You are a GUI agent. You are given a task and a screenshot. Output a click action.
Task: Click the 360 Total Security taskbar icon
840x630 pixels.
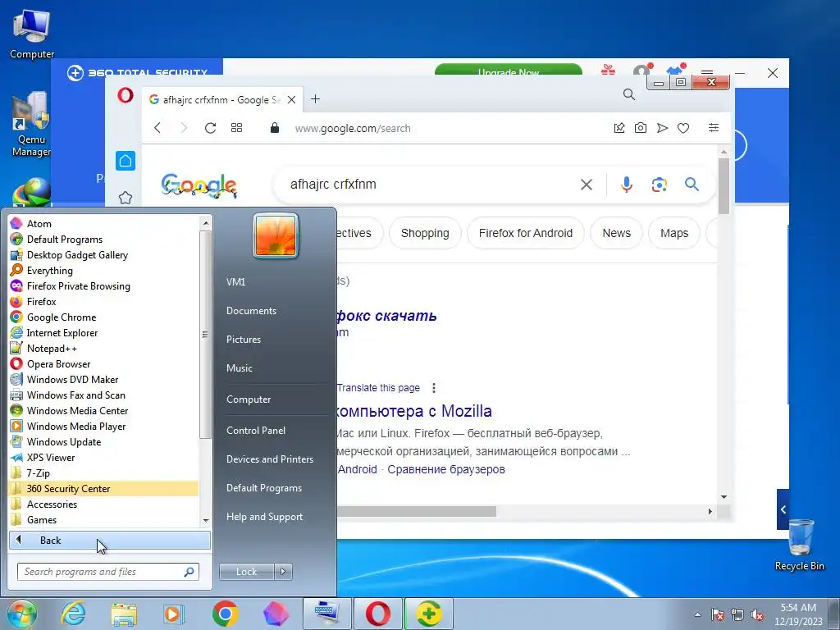coord(428,614)
